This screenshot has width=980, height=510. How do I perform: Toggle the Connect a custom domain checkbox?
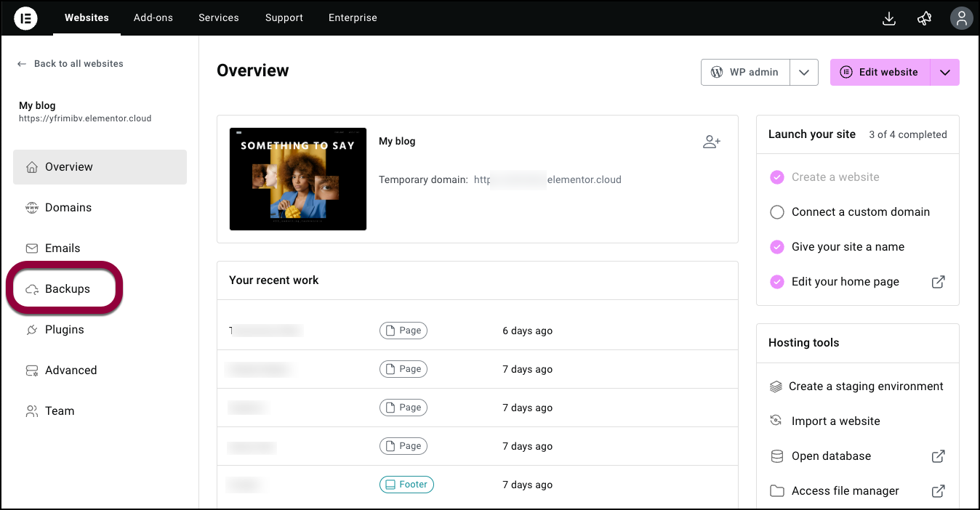point(777,212)
